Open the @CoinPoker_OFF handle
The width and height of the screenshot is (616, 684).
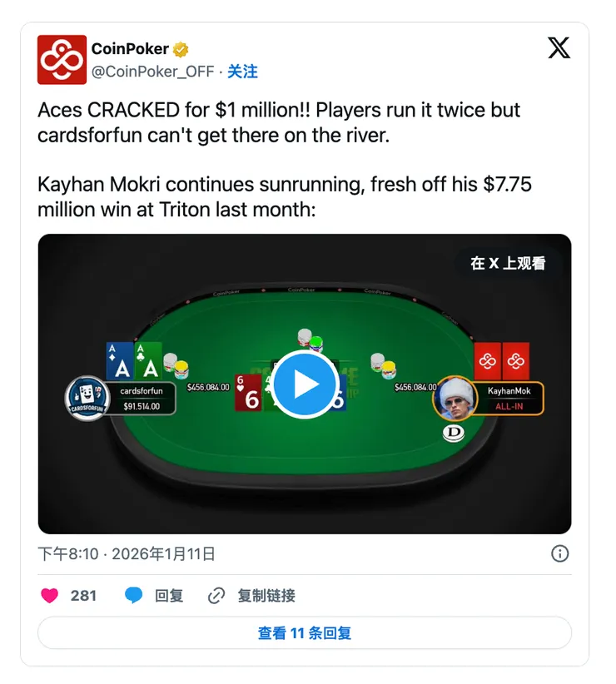[152, 71]
